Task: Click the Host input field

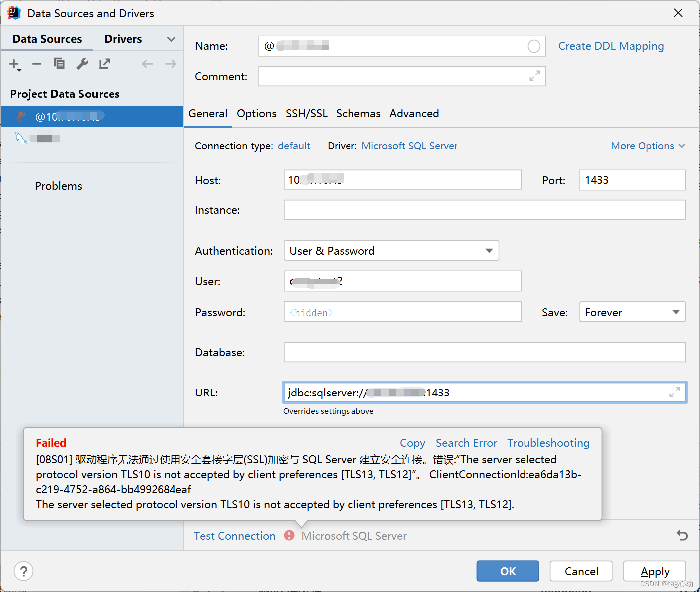Action: tap(403, 180)
